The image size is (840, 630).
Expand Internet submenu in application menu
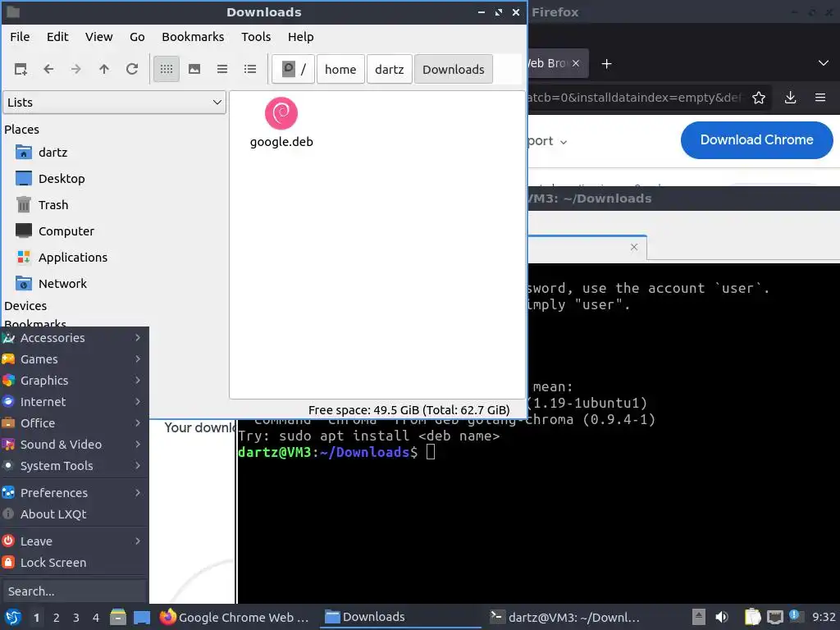point(74,402)
